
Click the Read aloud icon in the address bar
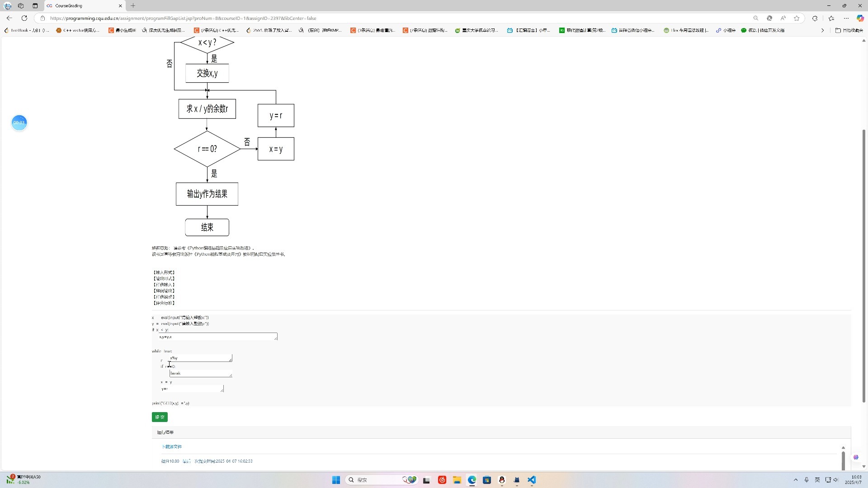pyautogui.click(x=783, y=18)
